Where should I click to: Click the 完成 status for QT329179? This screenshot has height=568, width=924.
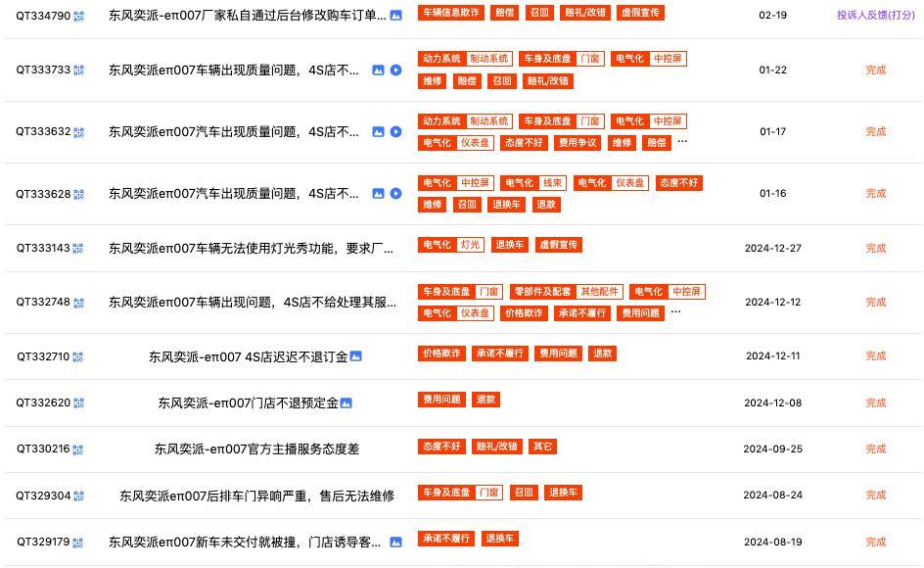[x=876, y=542]
